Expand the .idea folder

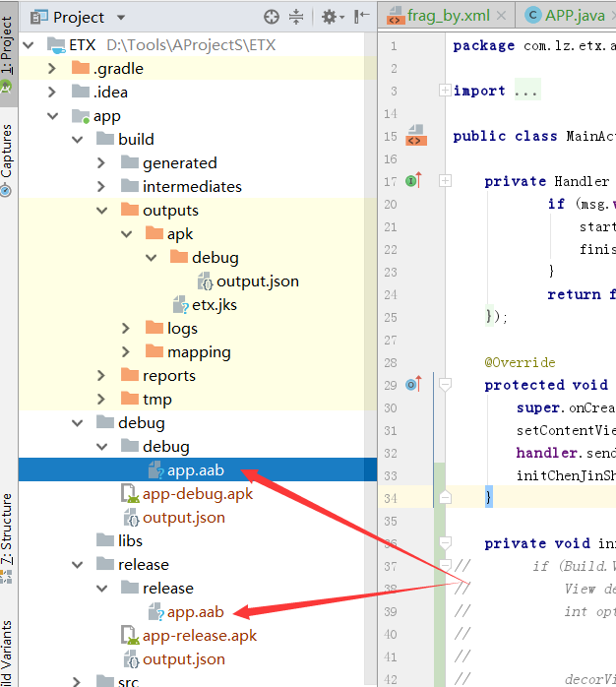(52, 92)
